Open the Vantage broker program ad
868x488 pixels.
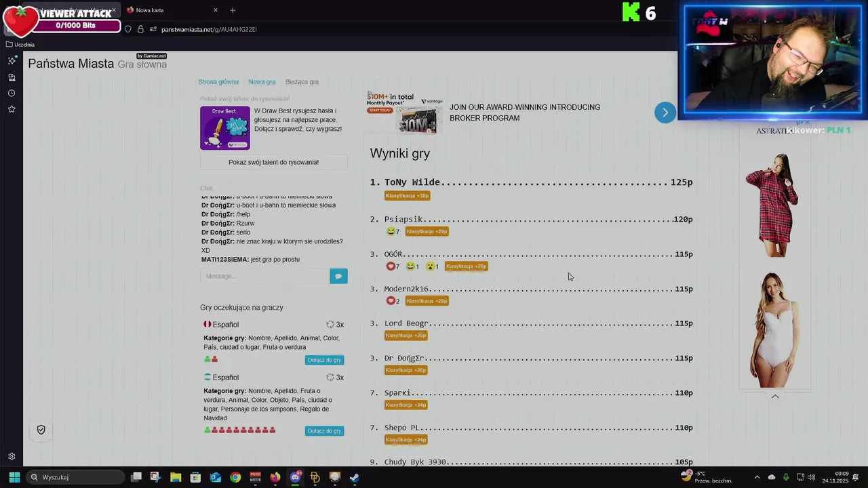pyautogui.click(x=485, y=113)
